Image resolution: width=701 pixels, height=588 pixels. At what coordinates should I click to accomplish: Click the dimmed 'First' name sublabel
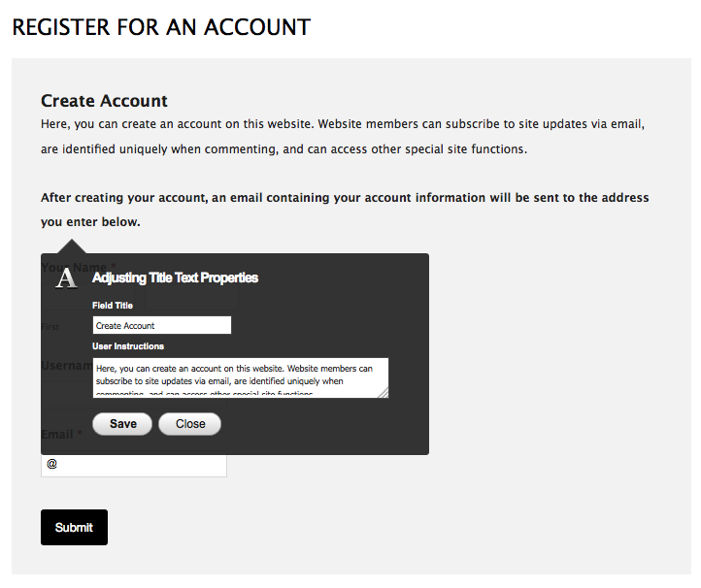50,327
